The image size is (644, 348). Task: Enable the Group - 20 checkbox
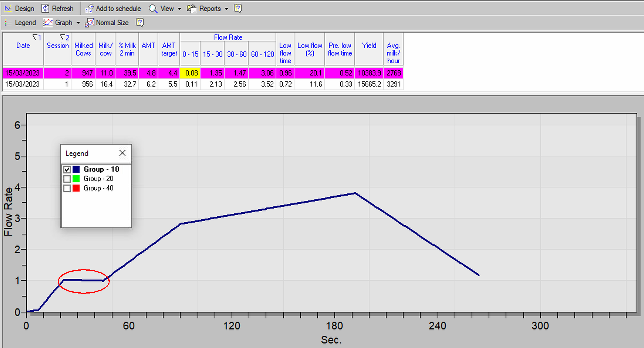coord(67,179)
